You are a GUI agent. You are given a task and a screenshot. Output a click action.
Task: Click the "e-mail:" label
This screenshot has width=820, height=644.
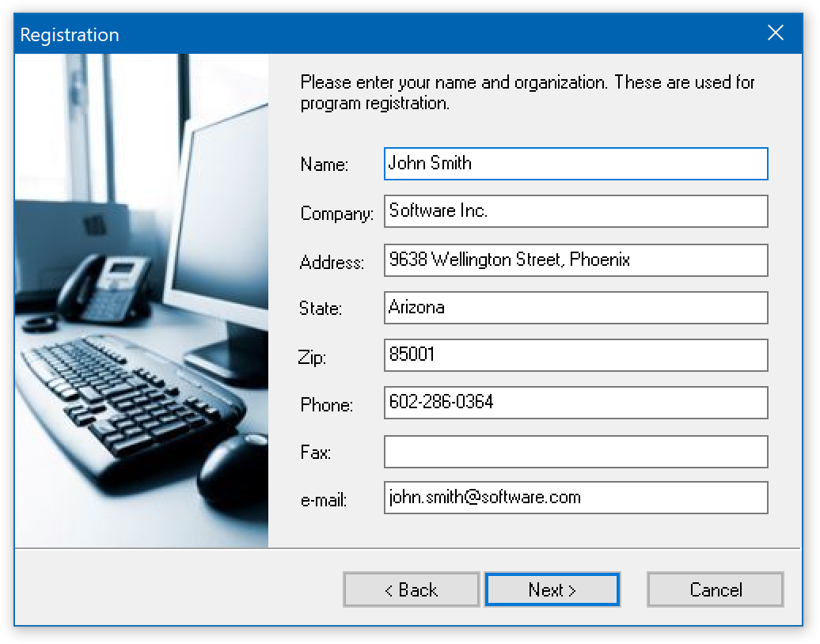click(x=324, y=500)
